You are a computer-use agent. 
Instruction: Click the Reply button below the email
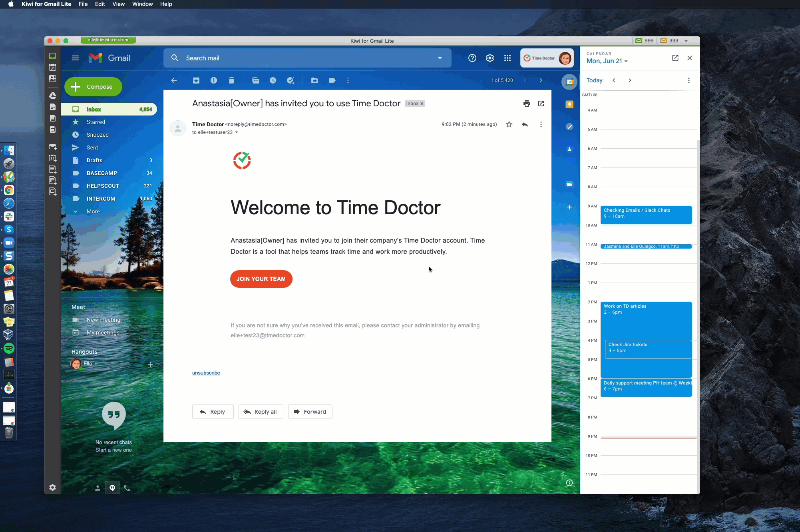213,412
